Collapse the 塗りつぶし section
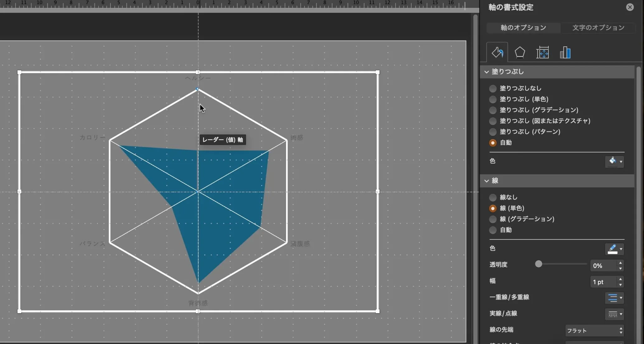 tap(487, 72)
